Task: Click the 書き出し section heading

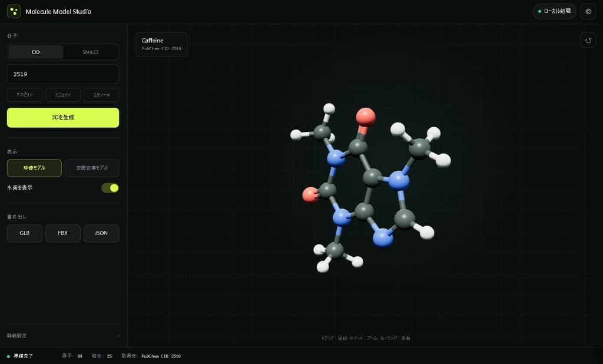Action: [x=16, y=217]
